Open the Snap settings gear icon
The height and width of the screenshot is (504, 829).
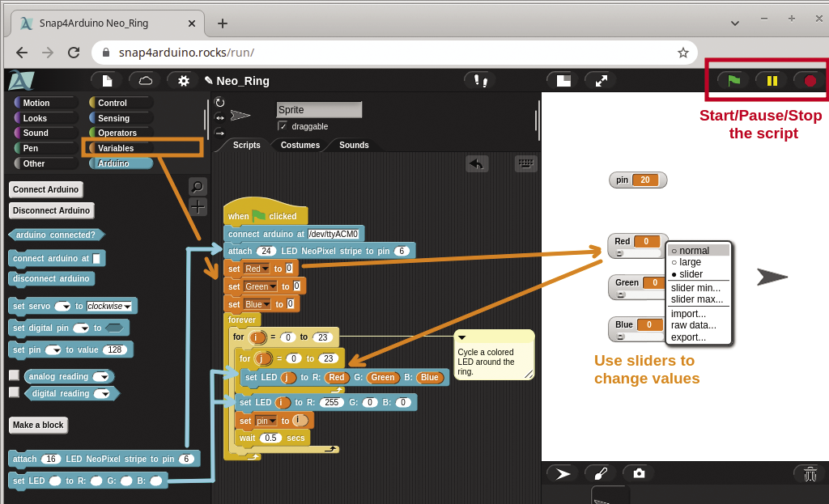coord(183,80)
